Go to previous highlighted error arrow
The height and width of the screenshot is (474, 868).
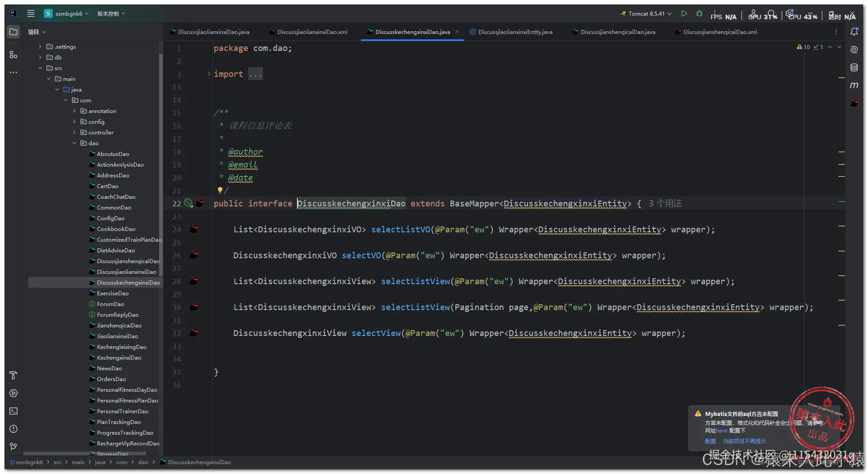830,47
